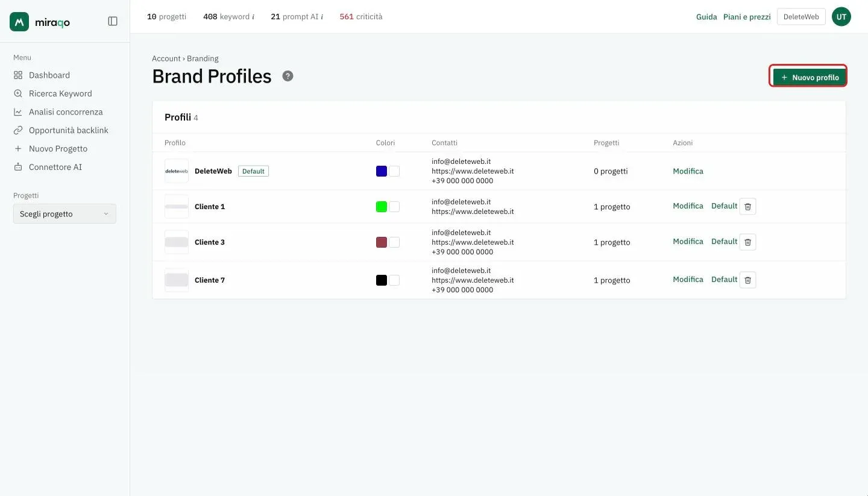Click the Branding breadcrumb text

click(x=203, y=58)
